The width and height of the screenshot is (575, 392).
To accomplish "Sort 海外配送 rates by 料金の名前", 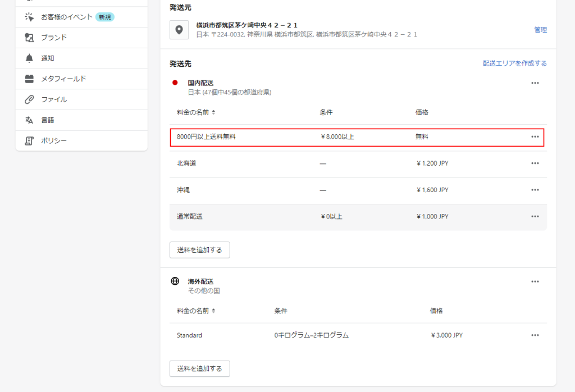I will click(196, 311).
